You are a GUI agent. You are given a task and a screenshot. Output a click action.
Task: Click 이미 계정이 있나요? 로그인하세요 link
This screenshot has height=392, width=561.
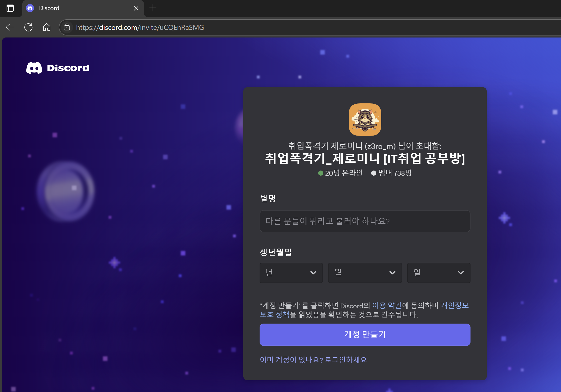313,360
